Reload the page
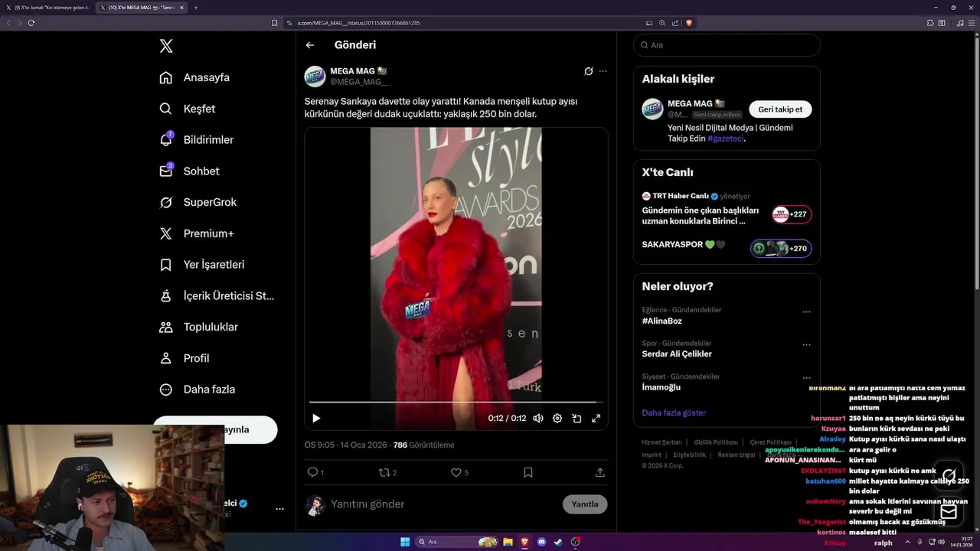The width and height of the screenshot is (980, 551). [x=31, y=23]
